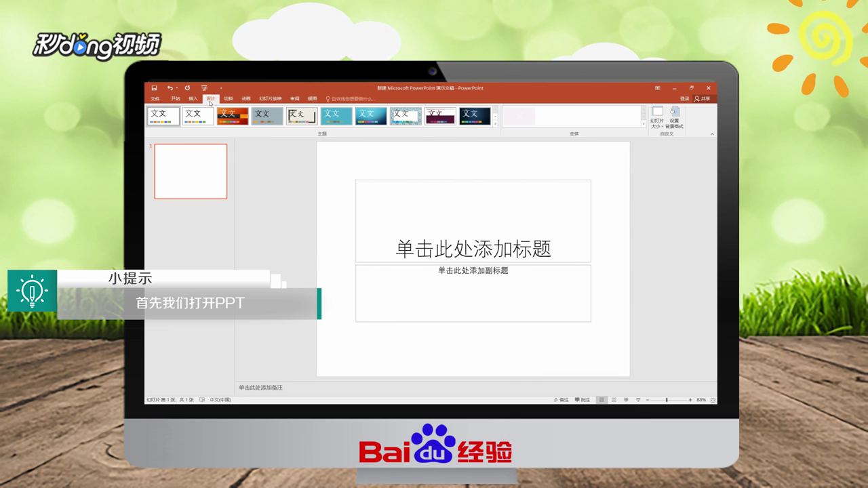Click the 登录 sign-in link
Viewport: 868px width, 488px height.
click(684, 99)
